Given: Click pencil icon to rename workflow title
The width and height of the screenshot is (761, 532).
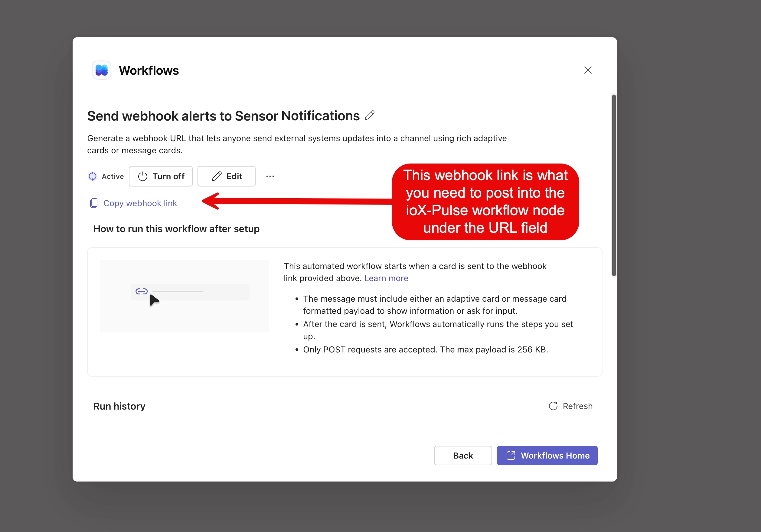Looking at the screenshot, I should click(370, 115).
